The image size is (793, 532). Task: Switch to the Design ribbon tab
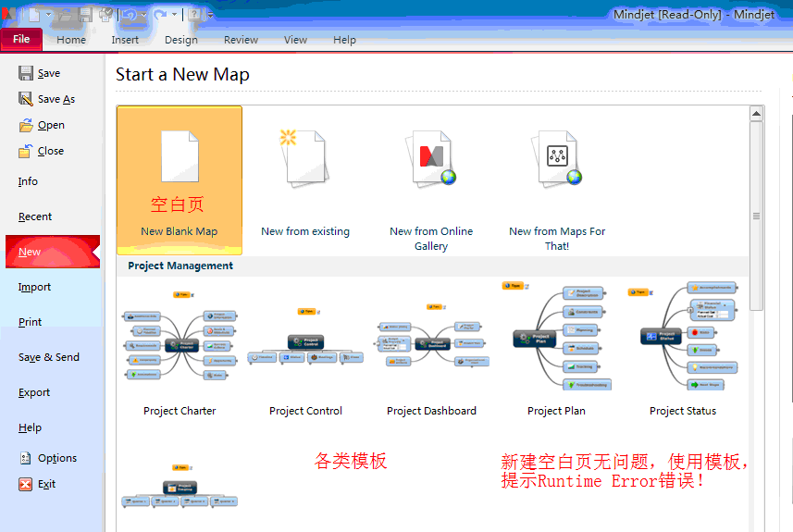(181, 40)
